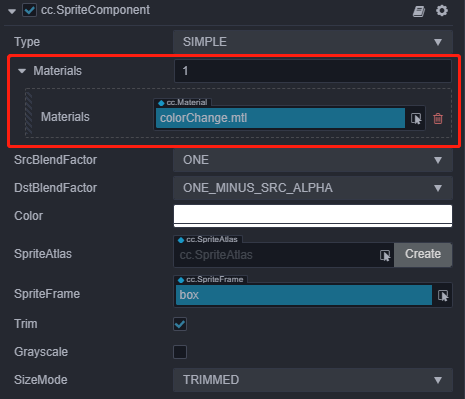Viewport: 465px width, 399px height.
Task: Click the asset picker icon beside colorChange.mtl
Action: click(x=416, y=118)
